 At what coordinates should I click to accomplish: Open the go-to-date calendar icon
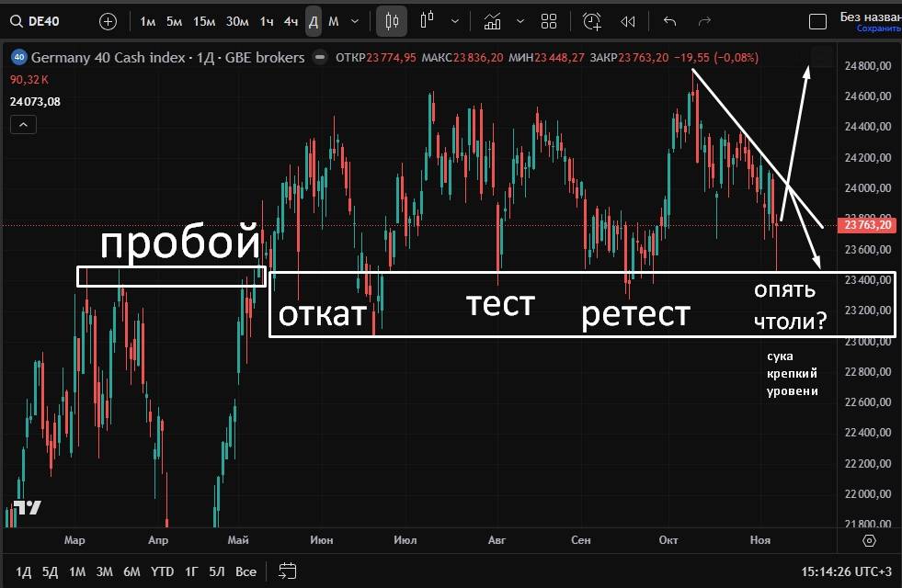[x=287, y=571]
